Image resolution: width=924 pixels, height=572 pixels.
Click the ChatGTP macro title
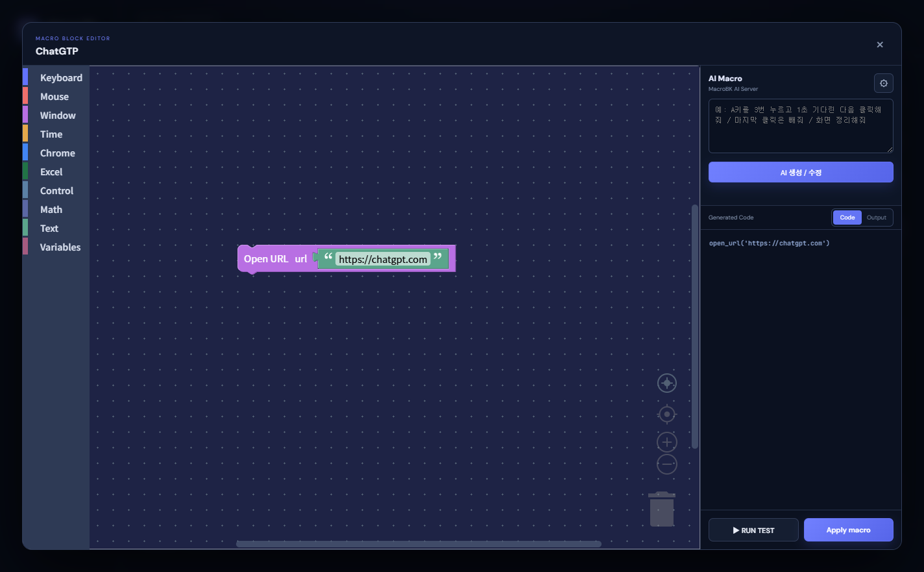tap(57, 51)
